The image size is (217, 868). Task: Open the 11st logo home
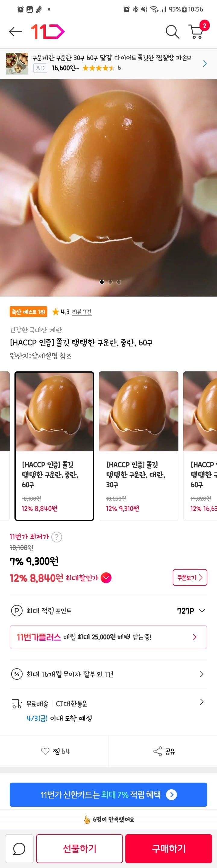click(48, 32)
